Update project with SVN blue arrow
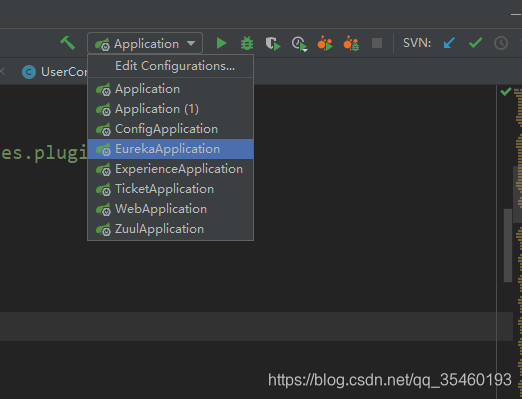Image resolution: width=522 pixels, height=399 pixels. pos(449,43)
